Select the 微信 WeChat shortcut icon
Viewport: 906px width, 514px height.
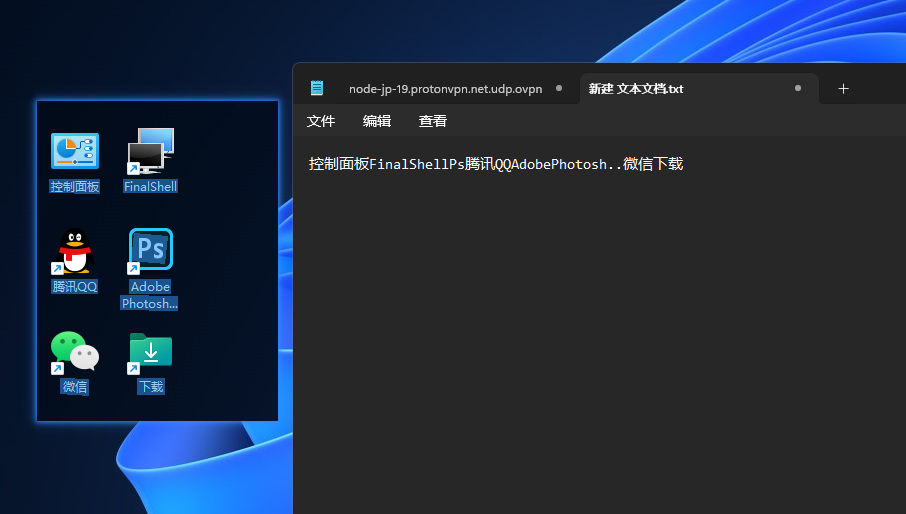(75, 352)
